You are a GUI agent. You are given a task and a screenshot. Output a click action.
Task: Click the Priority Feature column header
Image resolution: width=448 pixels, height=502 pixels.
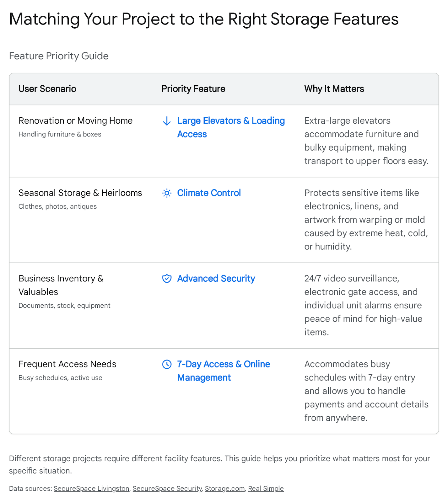193,89
